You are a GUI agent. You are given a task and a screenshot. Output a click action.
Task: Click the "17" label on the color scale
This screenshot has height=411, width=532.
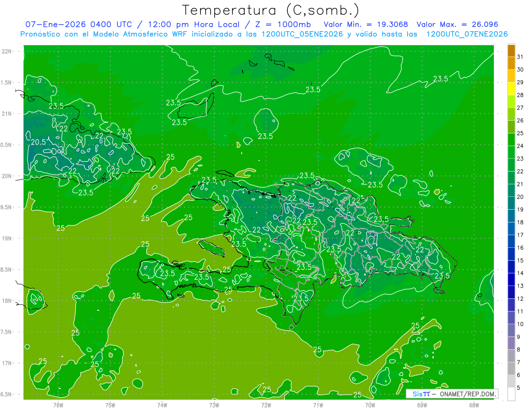coord(520,235)
